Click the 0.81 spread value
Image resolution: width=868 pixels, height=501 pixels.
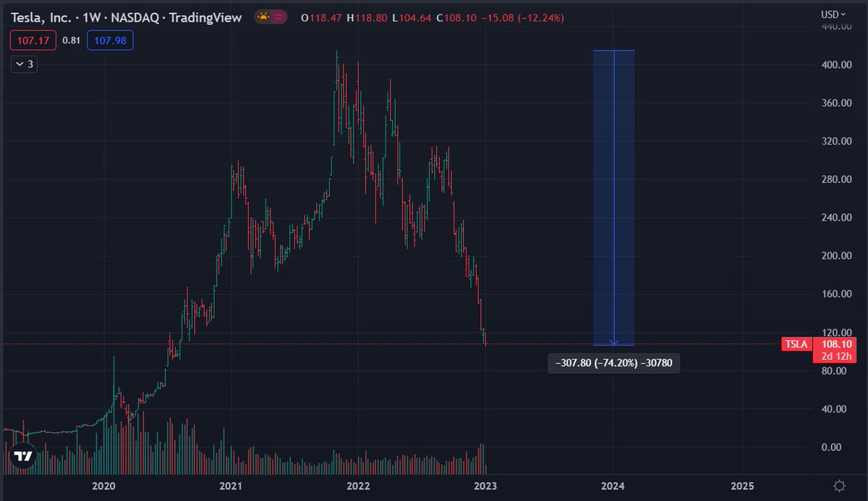click(x=71, y=40)
